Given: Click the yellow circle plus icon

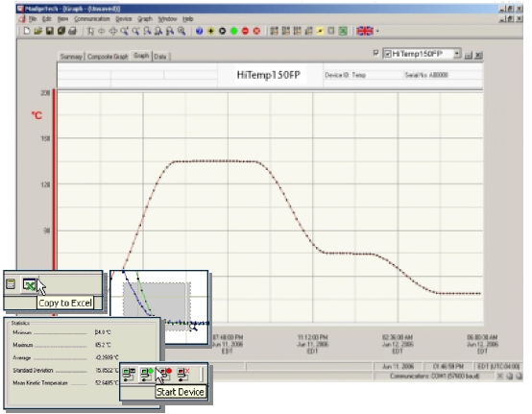Looking at the screenshot, I should (x=210, y=32).
